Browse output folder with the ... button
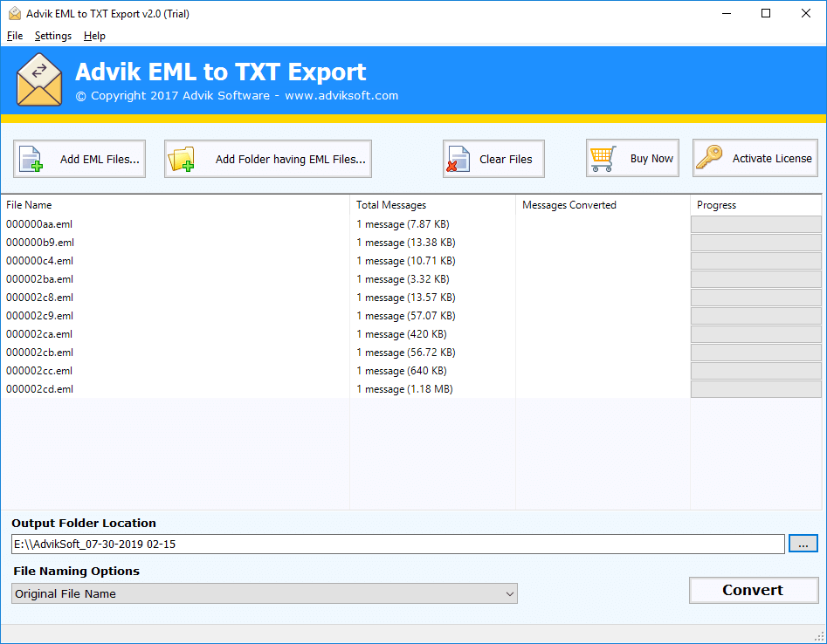827x644 pixels. coord(803,544)
